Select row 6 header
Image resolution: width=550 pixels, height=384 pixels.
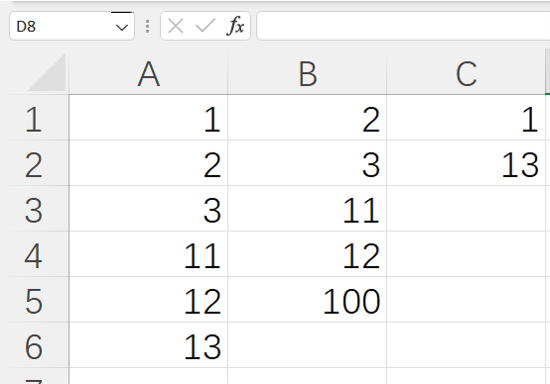tap(34, 345)
